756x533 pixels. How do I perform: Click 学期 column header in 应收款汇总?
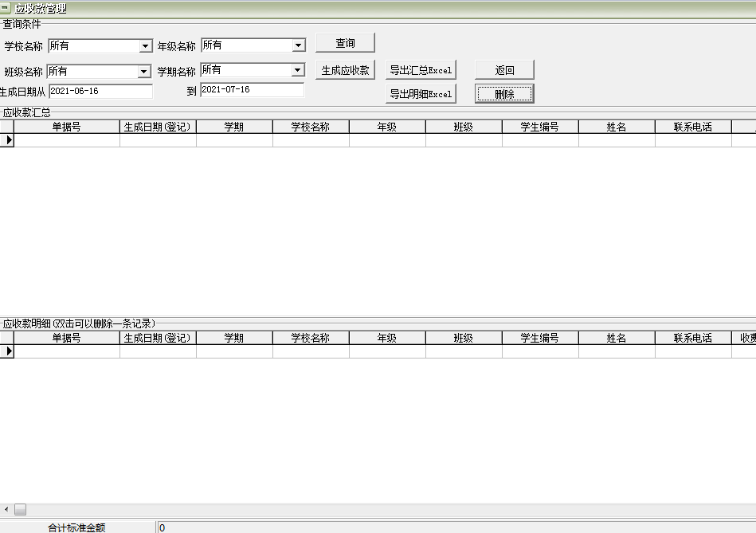(x=234, y=127)
